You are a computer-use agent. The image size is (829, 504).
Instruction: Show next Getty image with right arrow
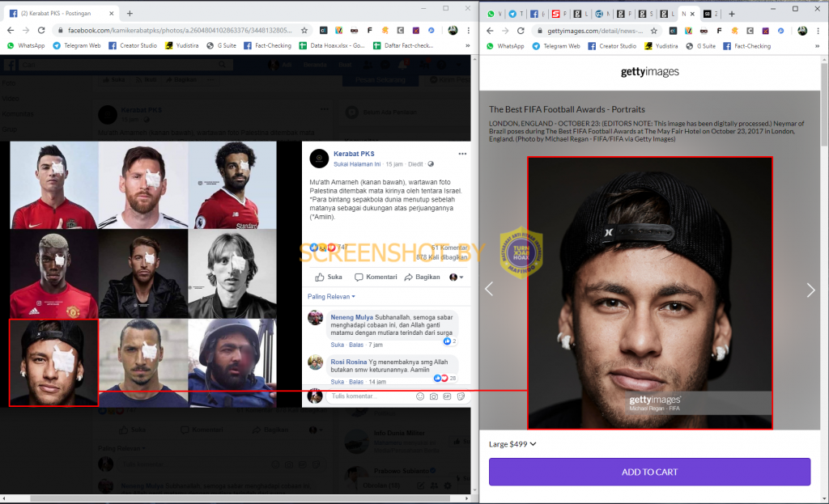coord(810,290)
